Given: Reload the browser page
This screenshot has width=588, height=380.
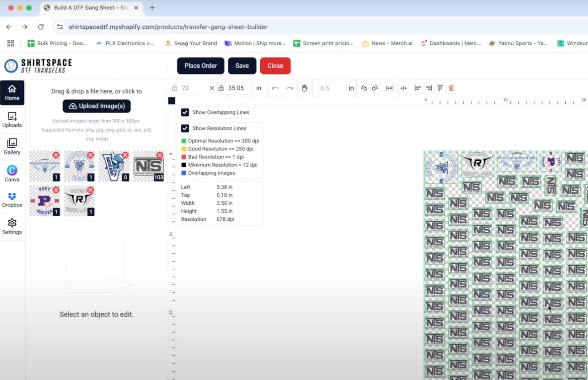Looking at the screenshot, I should 41,27.
